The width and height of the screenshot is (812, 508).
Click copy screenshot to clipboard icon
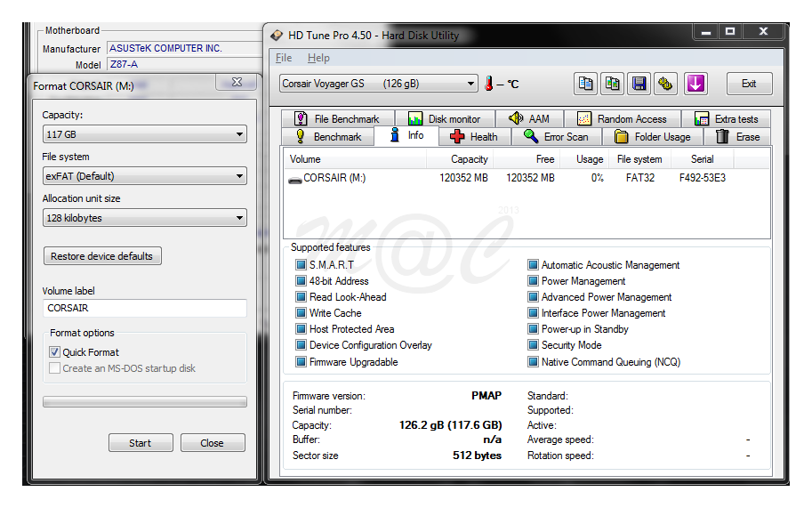[x=612, y=84]
